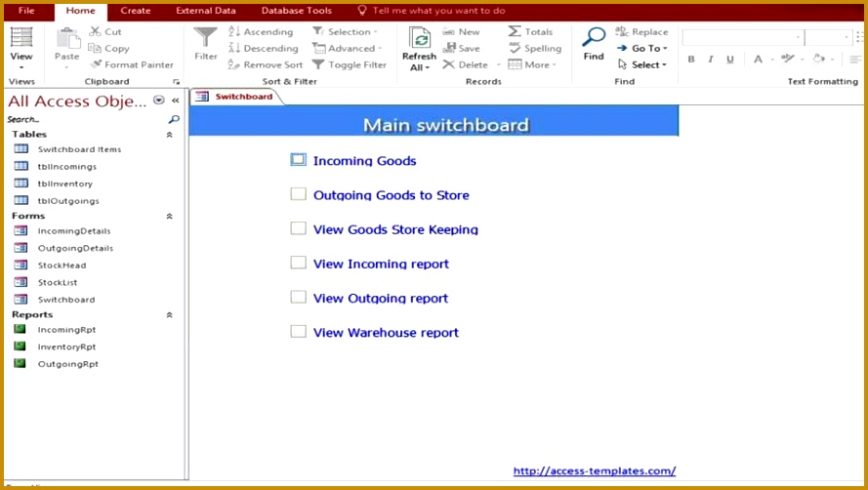Collapse the Reports group
Image resolution: width=868 pixels, height=490 pixels.
169,315
